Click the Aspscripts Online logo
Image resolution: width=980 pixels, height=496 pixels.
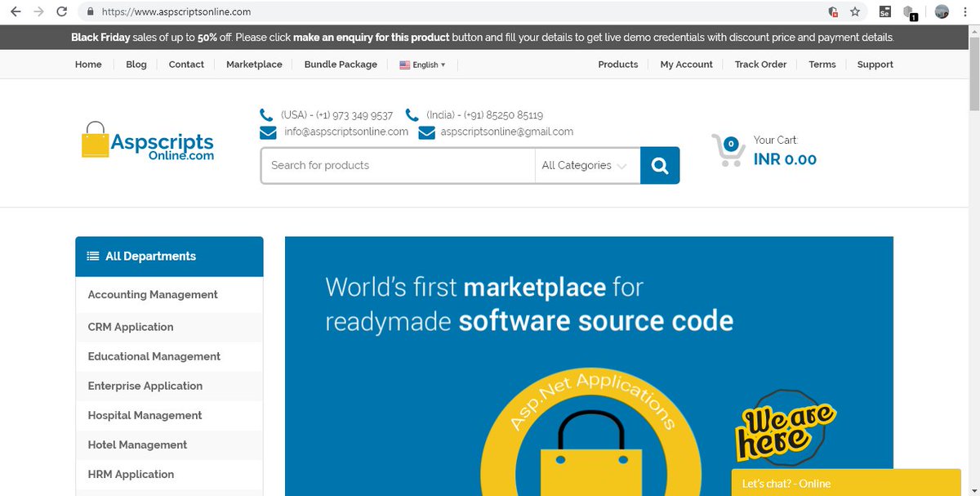coord(148,141)
